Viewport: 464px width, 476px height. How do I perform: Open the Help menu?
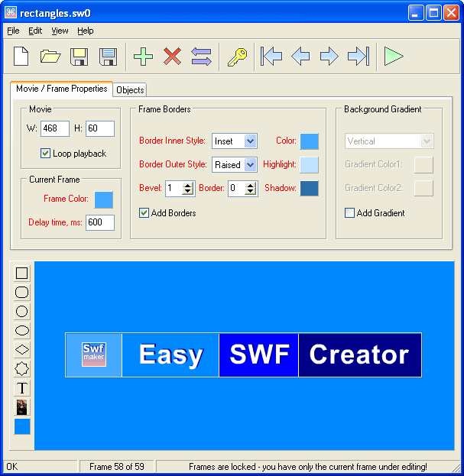click(x=86, y=31)
